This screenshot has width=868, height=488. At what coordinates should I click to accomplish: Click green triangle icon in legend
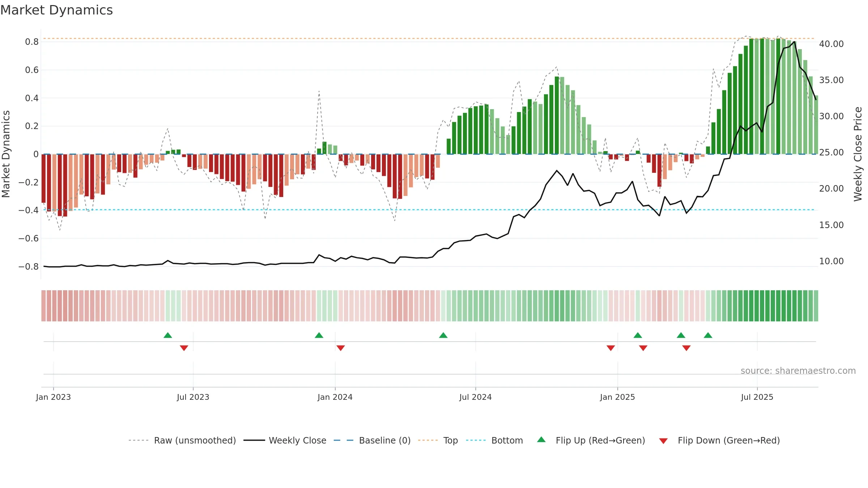[541, 440]
